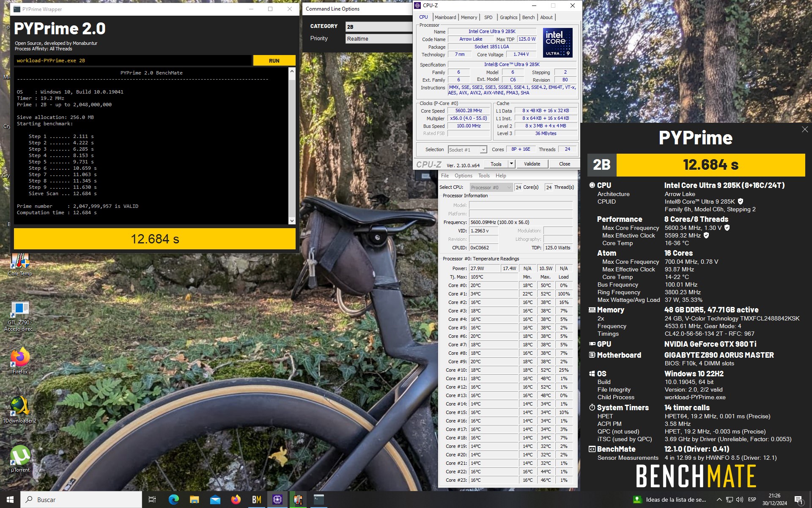This screenshot has width=812, height=508.
Task: Open the Mail app from the taskbar
Action: [215, 500]
